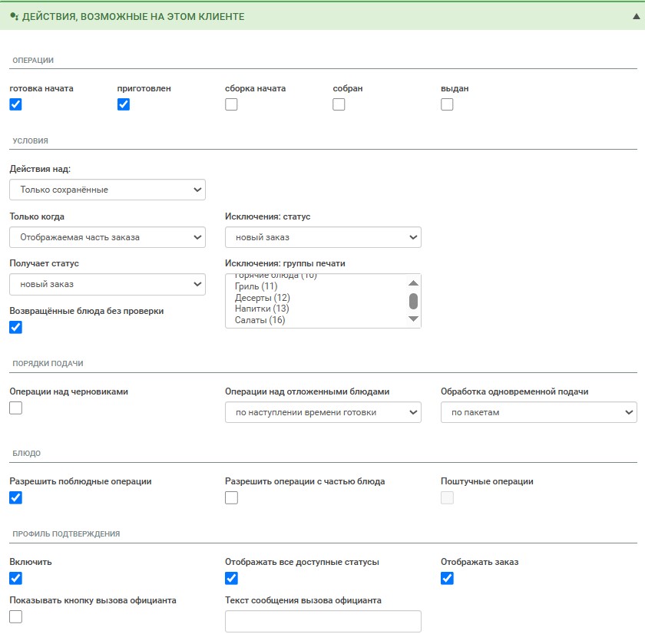Tick the «собран» operation checkbox

339,105
